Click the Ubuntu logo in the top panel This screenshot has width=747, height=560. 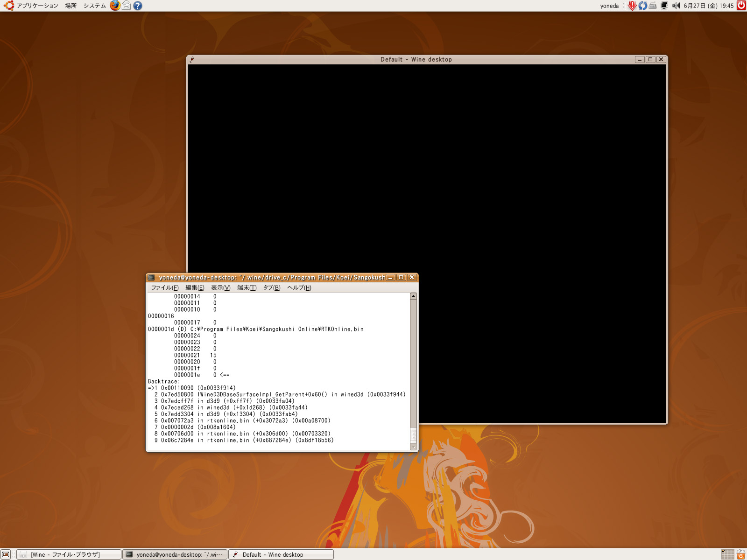pyautogui.click(x=9, y=6)
